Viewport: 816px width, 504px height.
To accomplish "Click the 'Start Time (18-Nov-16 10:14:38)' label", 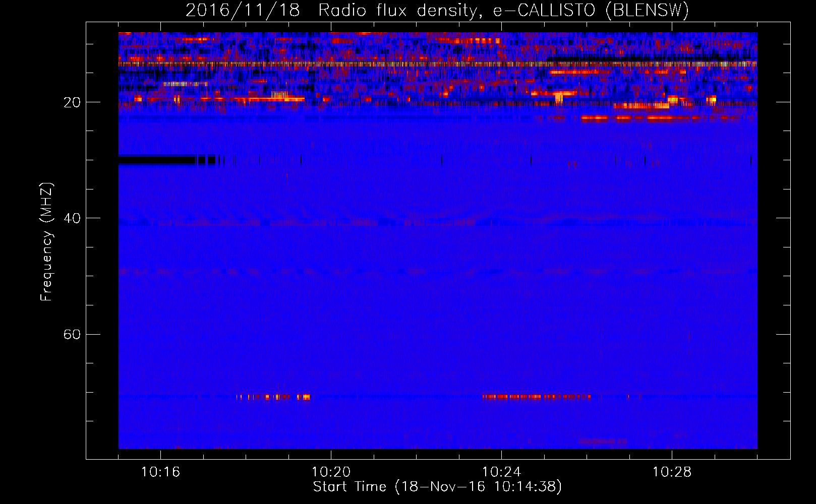I will [x=437, y=487].
